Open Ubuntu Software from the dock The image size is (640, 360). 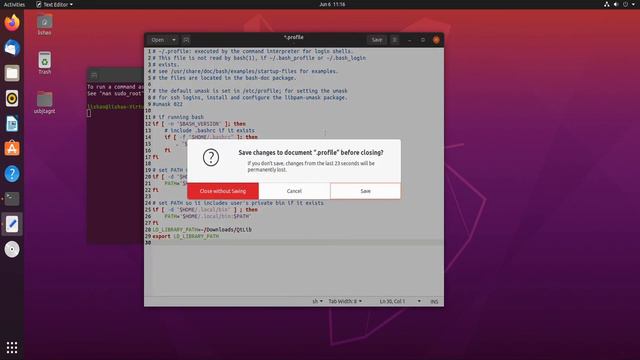tap(12, 149)
